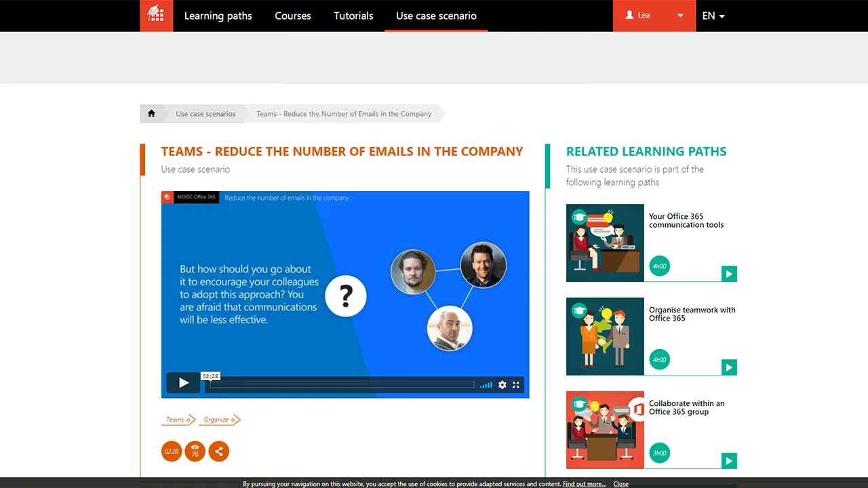The height and width of the screenshot is (488, 868).
Task: Click the Teams tag
Action: [178, 420]
